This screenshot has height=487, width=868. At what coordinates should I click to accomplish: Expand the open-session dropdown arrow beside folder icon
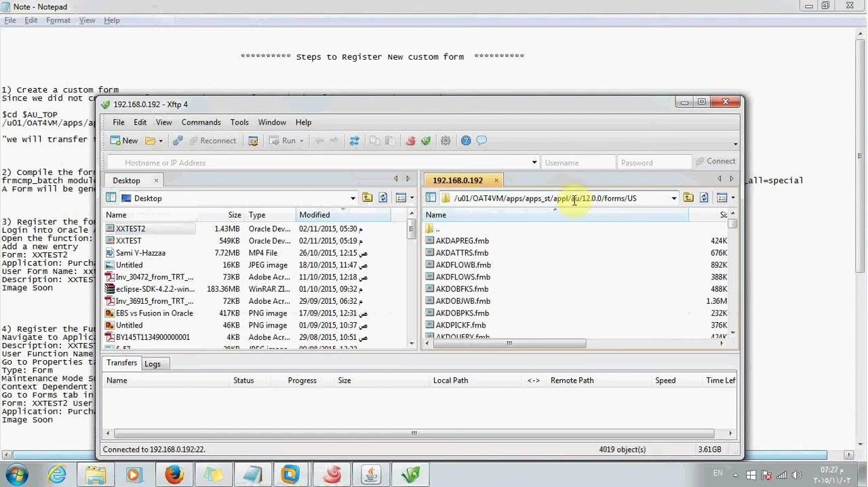click(x=161, y=141)
